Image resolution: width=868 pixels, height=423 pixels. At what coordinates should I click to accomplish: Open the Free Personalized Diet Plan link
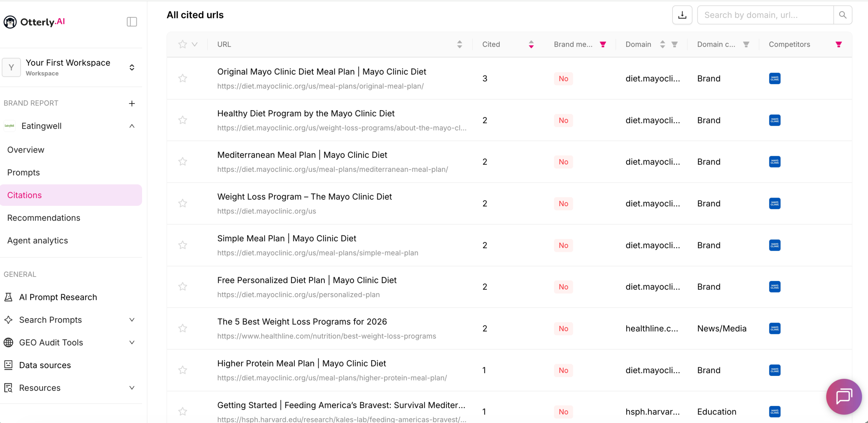[307, 280]
